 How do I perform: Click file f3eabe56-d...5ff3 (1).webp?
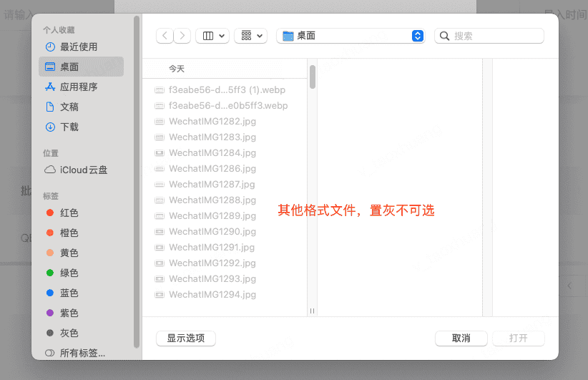pos(225,90)
